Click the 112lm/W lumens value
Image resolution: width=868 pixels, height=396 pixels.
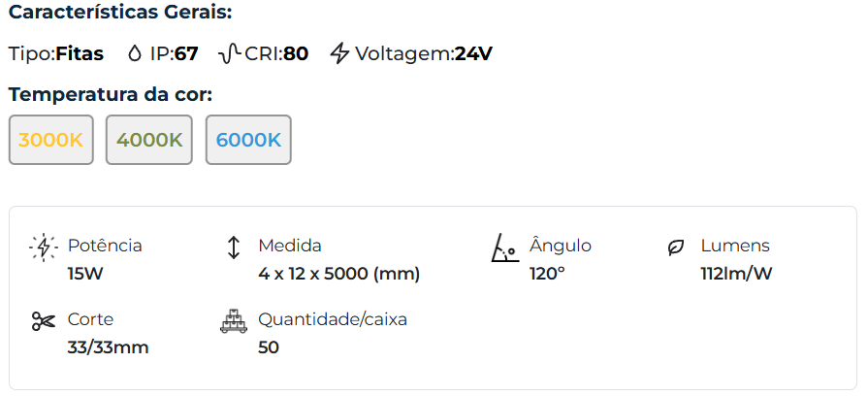coord(736,274)
